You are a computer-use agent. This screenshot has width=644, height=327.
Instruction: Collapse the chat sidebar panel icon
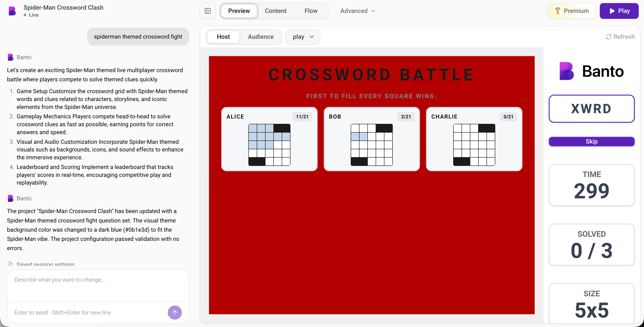[x=207, y=11]
